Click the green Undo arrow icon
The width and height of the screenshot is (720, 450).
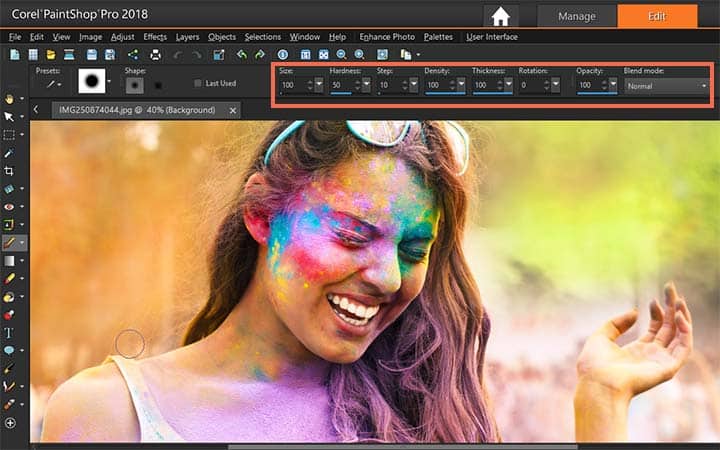point(242,55)
